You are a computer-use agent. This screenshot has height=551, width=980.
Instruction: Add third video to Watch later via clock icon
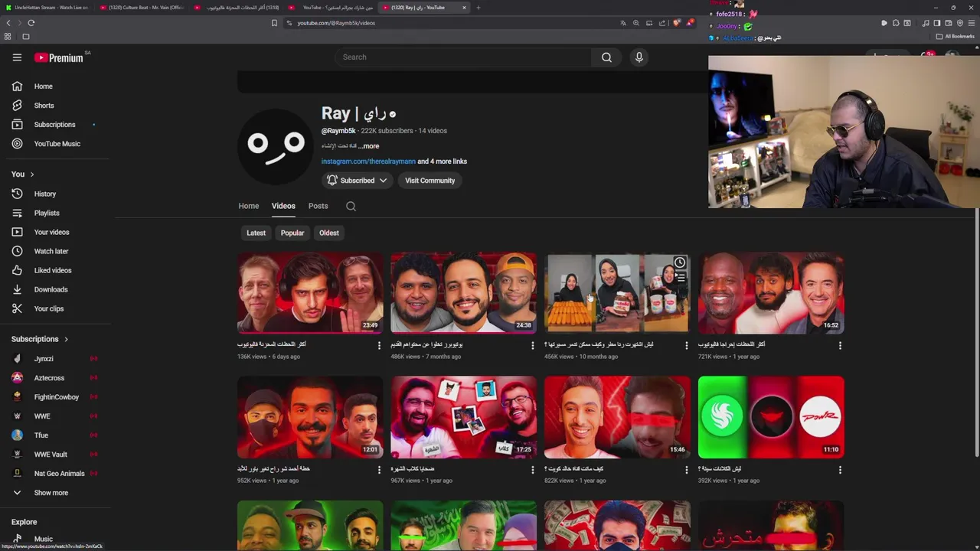pyautogui.click(x=679, y=263)
